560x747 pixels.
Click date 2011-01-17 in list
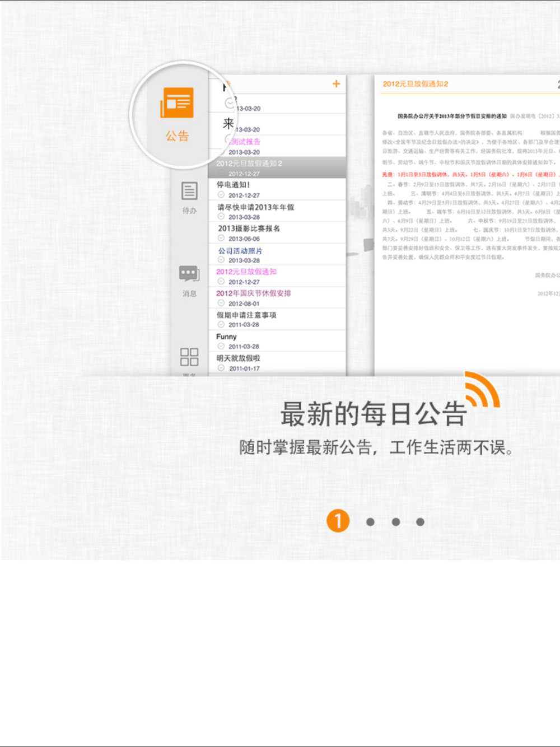[x=244, y=368]
